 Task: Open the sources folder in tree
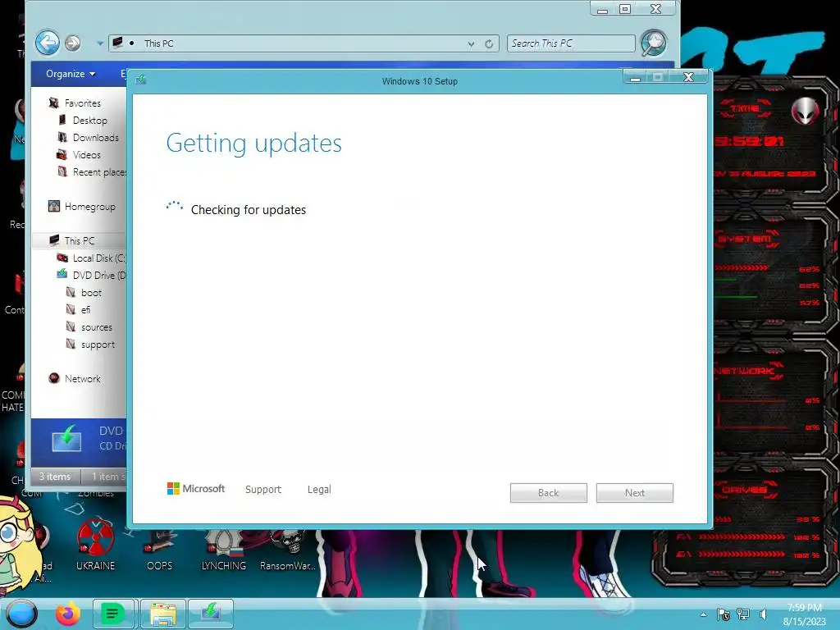97,327
